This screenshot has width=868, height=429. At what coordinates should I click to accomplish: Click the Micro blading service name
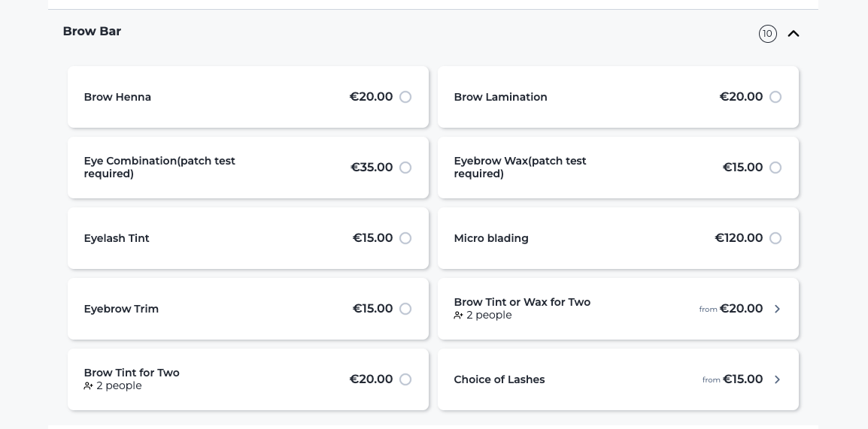(x=491, y=238)
